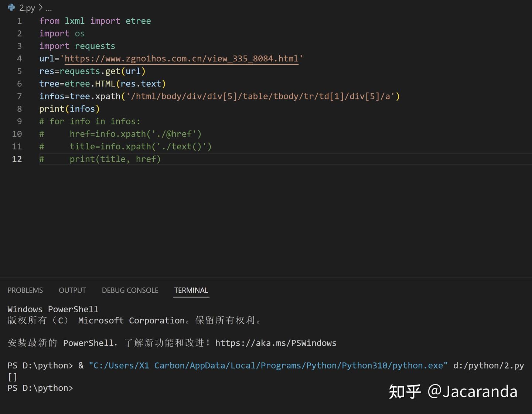This screenshot has height=414, width=532.
Task: Click the [] output in the terminal
Action: click(x=12, y=376)
